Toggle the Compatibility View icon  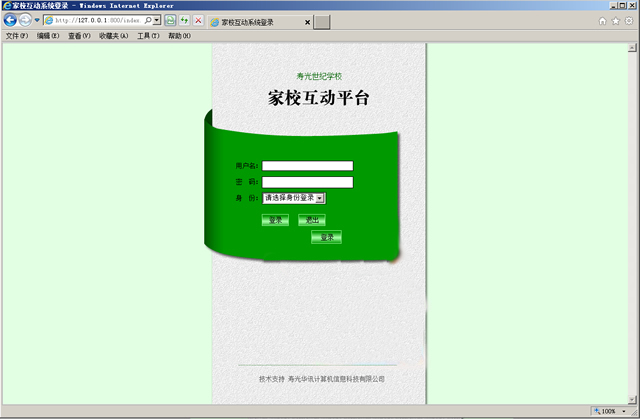click(x=170, y=20)
